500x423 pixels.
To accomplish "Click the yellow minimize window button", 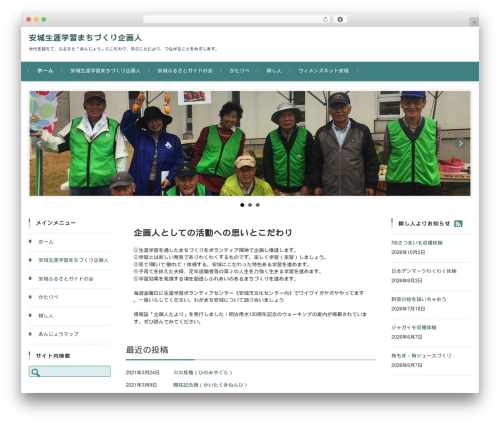I will (x=36, y=20).
